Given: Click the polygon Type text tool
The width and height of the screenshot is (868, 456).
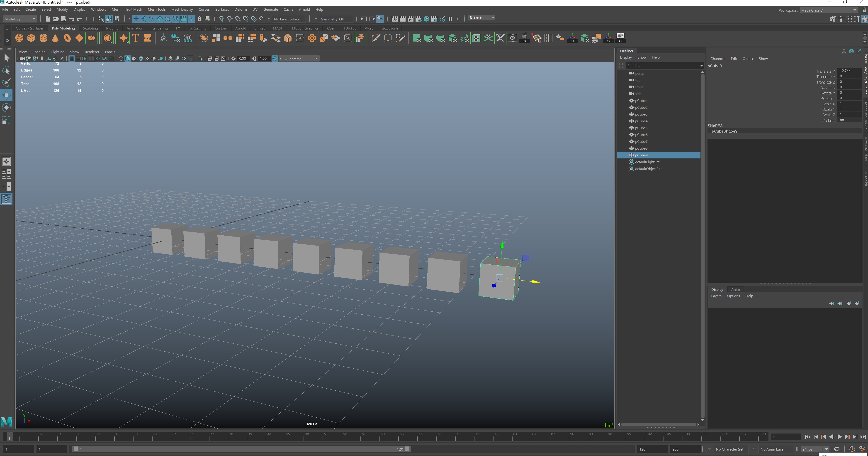Looking at the screenshot, I should [x=136, y=38].
